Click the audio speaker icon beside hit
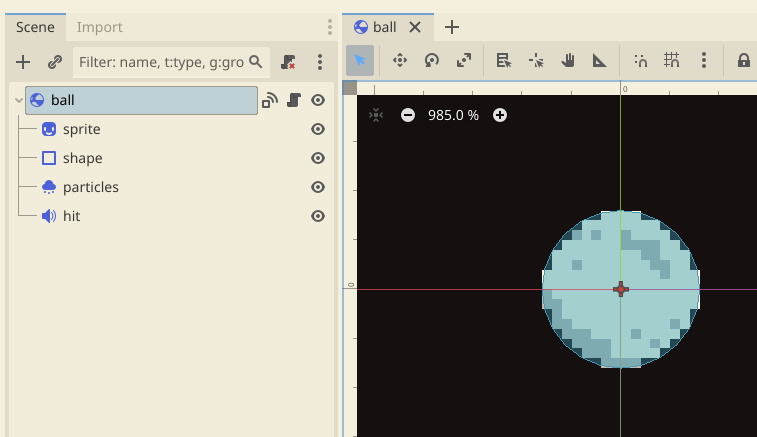The width and height of the screenshot is (757, 437). coord(49,216)
